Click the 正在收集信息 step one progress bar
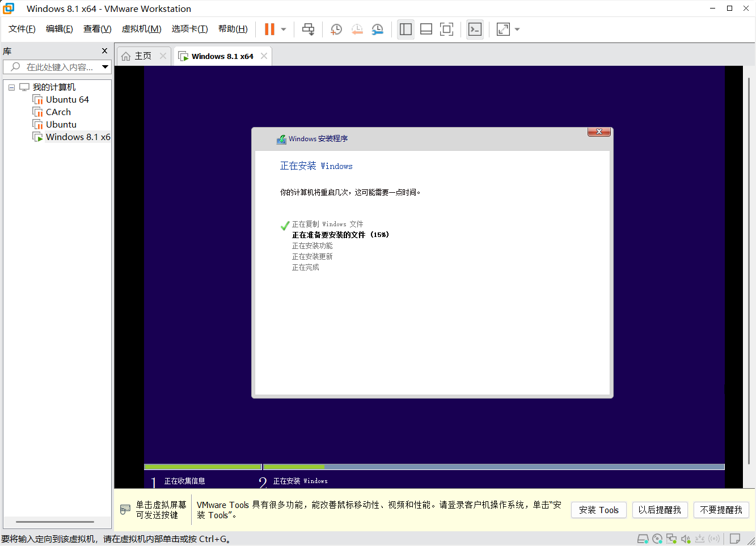Viewport: 756px width, 546px height. click(202, 467)
